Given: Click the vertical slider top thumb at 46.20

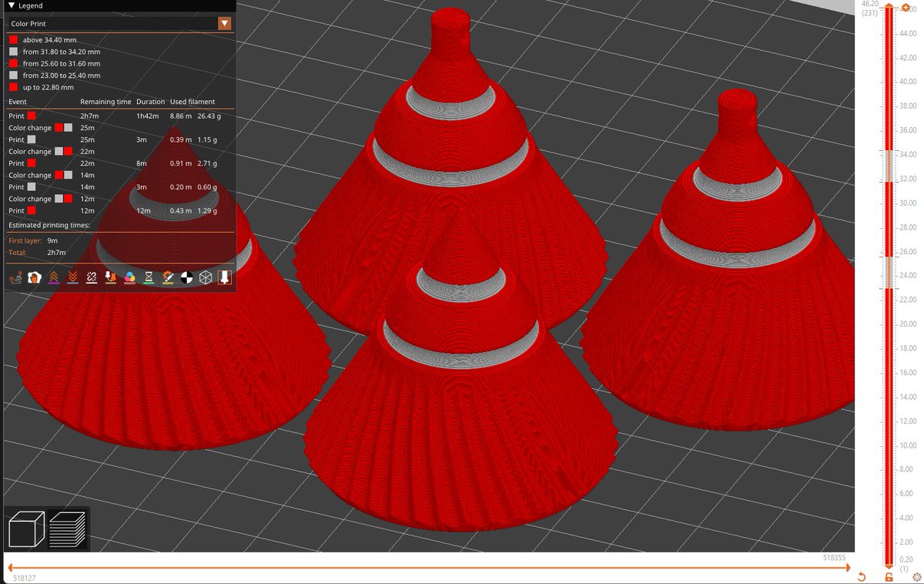Looking at the screenshot, I should tap(889, 5).
